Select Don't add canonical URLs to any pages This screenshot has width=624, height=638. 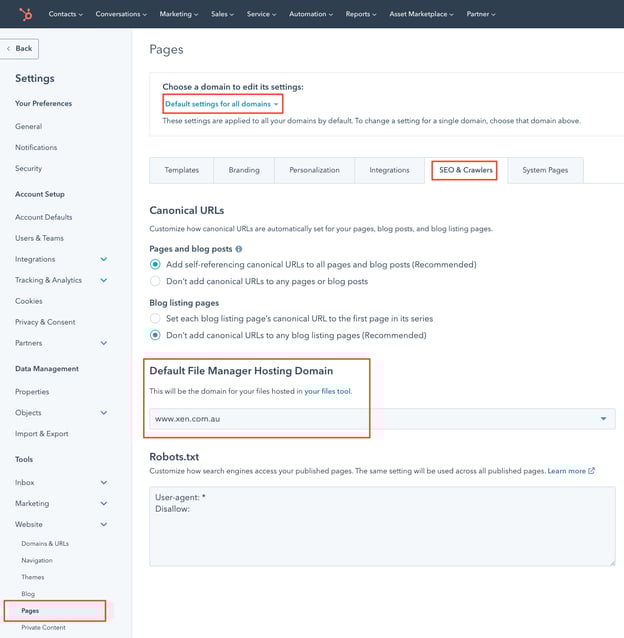point(155,281)
